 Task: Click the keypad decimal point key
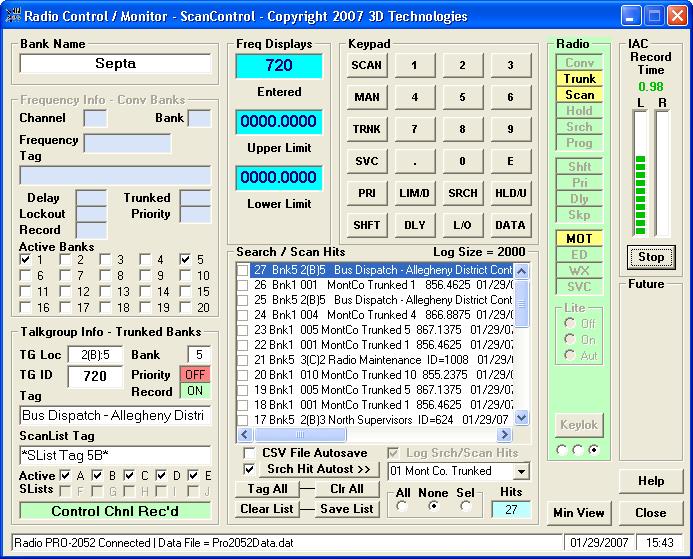415,161
